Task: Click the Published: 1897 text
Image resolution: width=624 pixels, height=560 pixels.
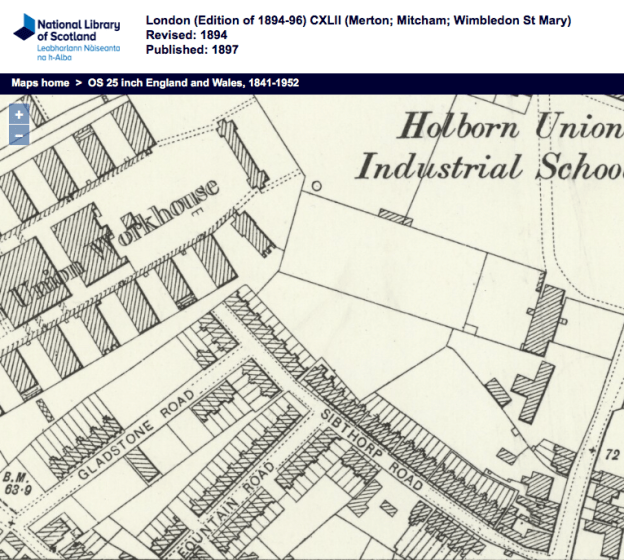Action: coord(190,49)
